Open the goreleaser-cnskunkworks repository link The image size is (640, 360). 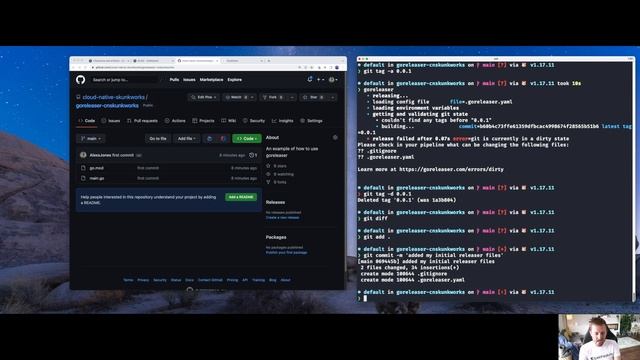tap(107, 105)
